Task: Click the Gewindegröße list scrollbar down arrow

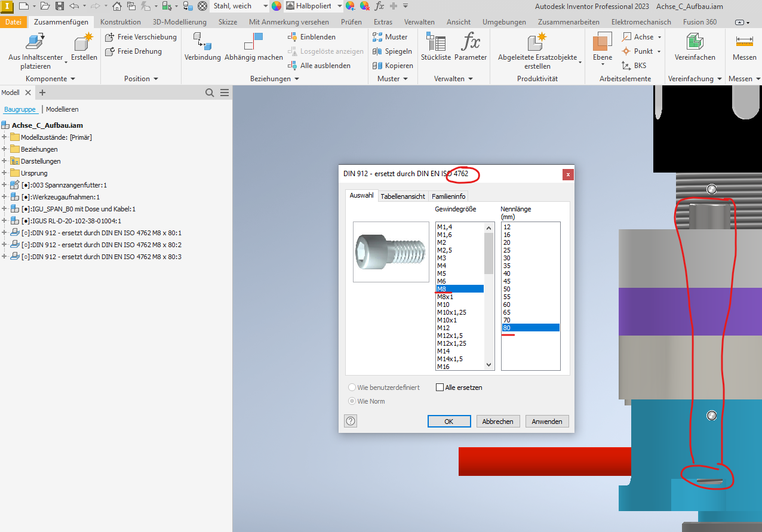Action: pyautogui.click(x=489, y=365)
